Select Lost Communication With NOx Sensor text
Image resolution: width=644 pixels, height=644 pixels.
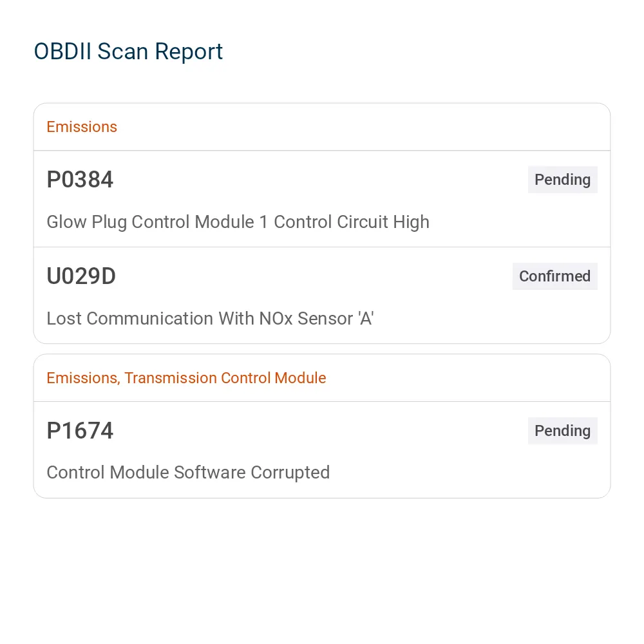pyautogui.click(x=210, y=319)
